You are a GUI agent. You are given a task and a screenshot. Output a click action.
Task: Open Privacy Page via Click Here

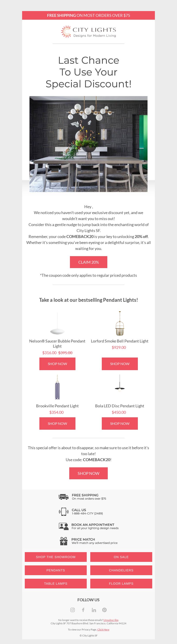point(103,630)
